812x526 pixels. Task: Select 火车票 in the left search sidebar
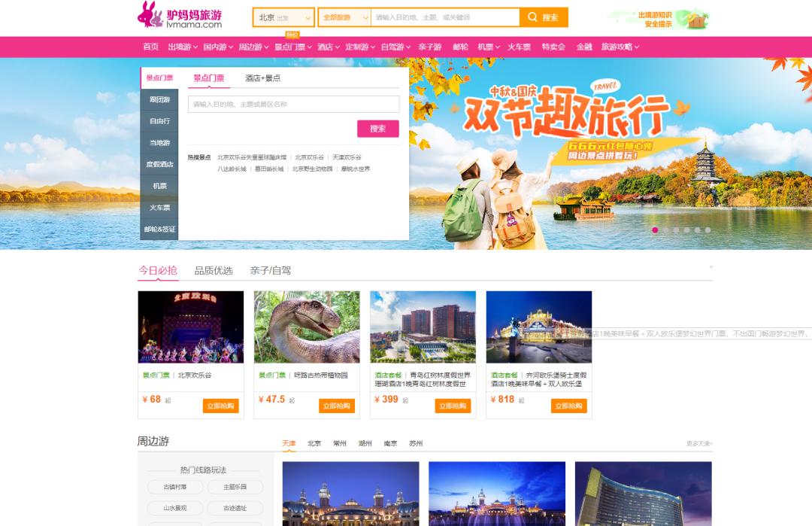[159, 207]
